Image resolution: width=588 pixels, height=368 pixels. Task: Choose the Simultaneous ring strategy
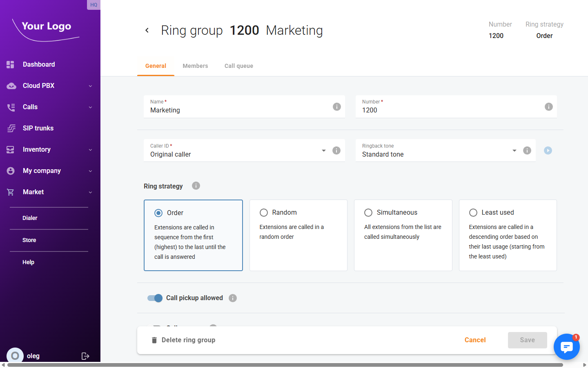click(x=368, y=213)
